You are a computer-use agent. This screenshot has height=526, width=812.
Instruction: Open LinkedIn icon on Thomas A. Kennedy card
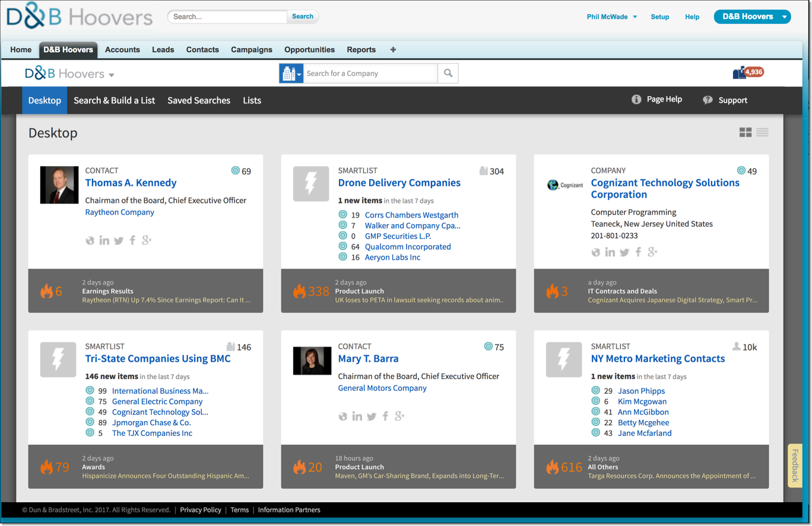pos(104,240)
